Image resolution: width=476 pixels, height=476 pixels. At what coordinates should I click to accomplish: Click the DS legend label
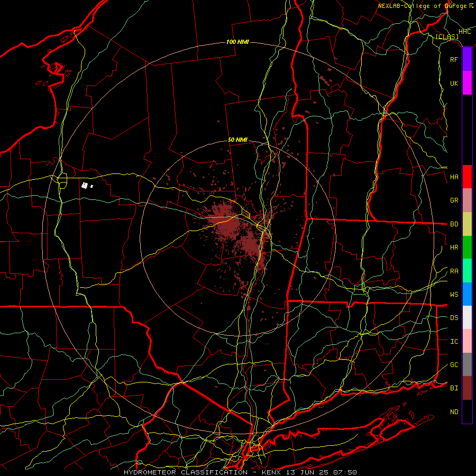click(x=454, y=318)
